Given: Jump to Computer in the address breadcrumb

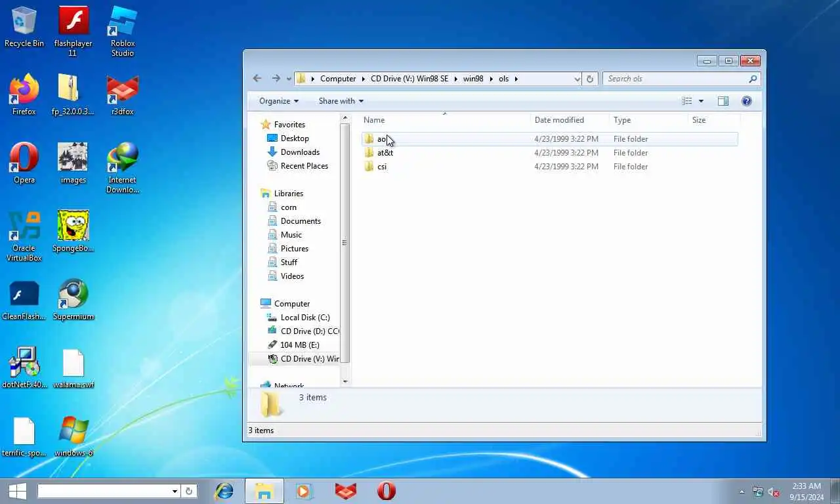Looking at the screenshot, I should click(x=338, y=79).
